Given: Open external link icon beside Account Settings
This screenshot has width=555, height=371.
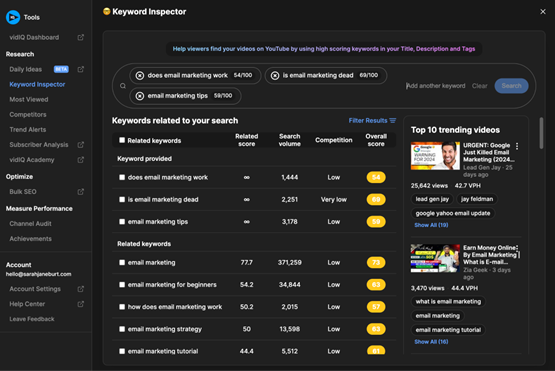Looking at the screenshot, I should coord(81,289).
